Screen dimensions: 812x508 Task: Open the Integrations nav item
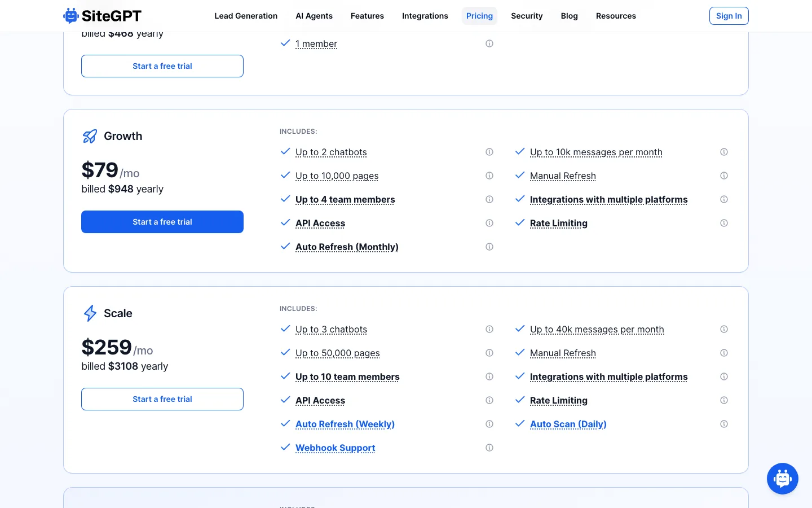(425, 16)
